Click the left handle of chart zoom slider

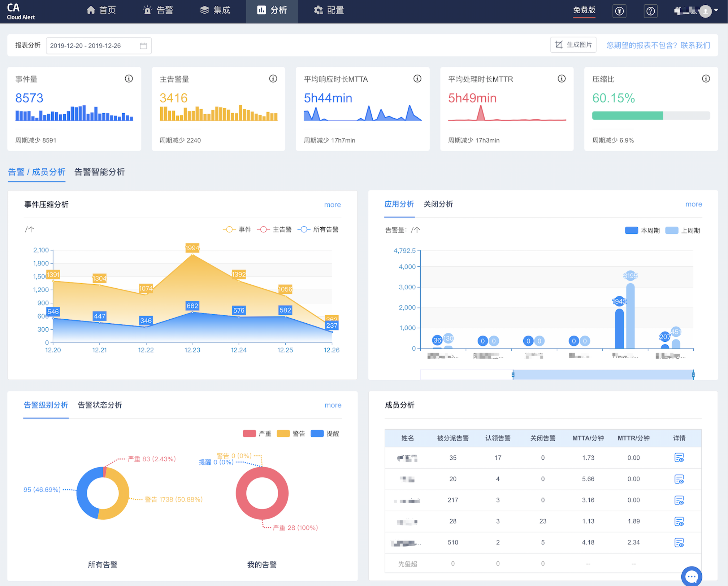pyautogui.click(x=513, y=375)
